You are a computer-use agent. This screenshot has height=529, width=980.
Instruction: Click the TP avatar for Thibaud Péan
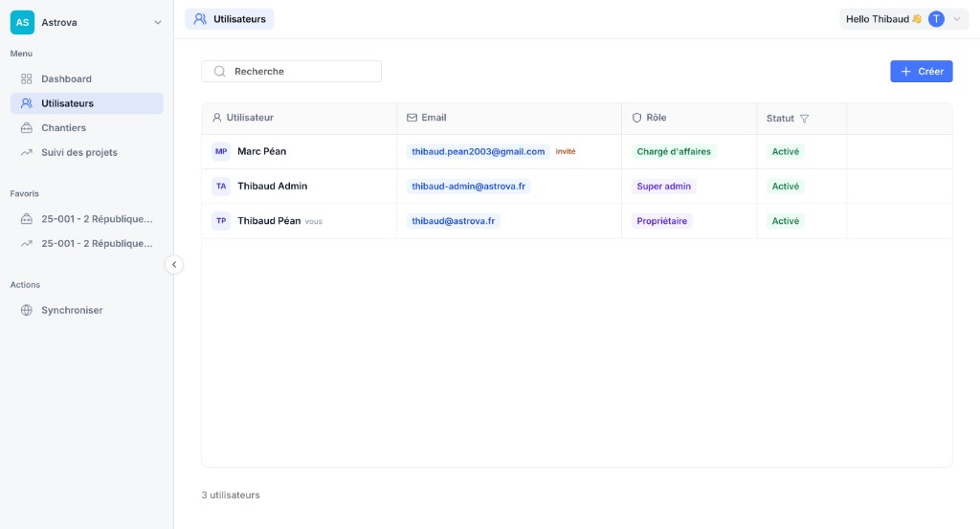[x=221, y=220]
